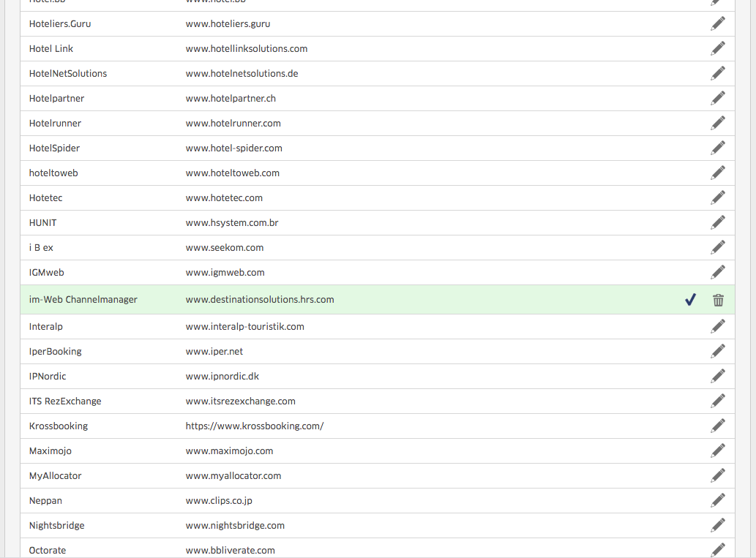
Task: Edit Krossbooking via pencil icon
Action: point(717,426)
